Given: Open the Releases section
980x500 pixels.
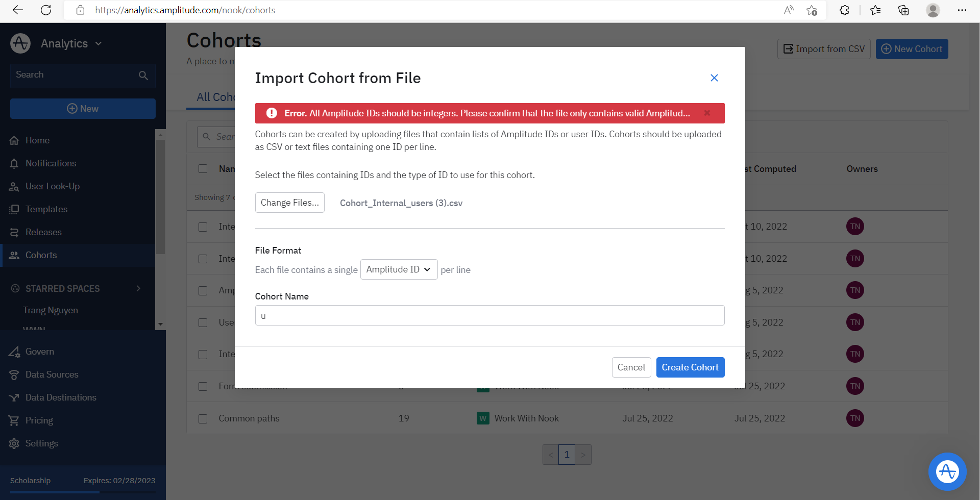Looking at the screenshot, I should [x=43, y=232].
